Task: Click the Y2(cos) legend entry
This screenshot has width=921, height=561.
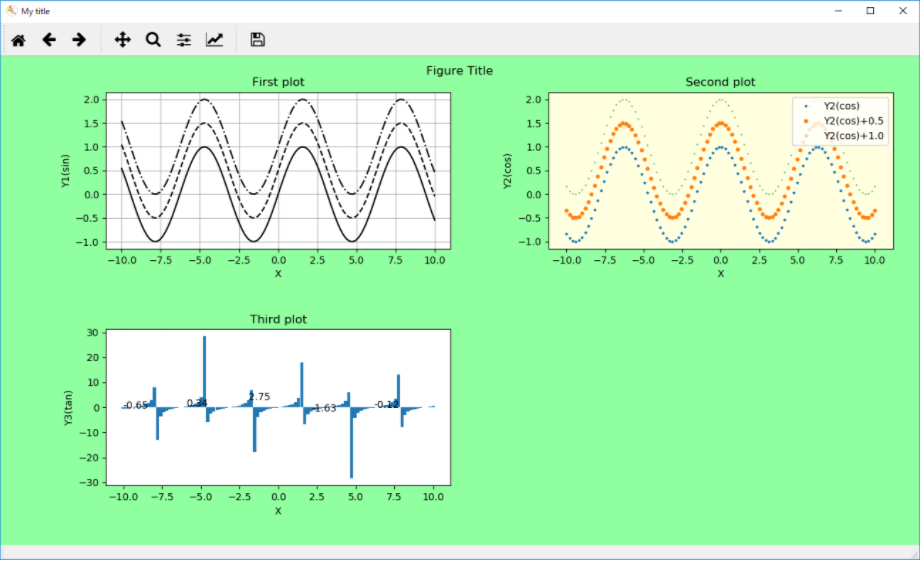Action: coord(841,106)
